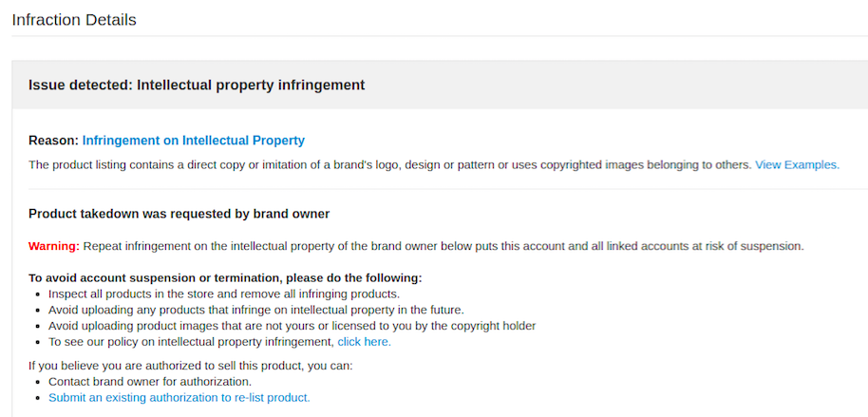Click the 'Reason:' label text
This screenshot has height=417, width=868.
[x=53, y=141]
